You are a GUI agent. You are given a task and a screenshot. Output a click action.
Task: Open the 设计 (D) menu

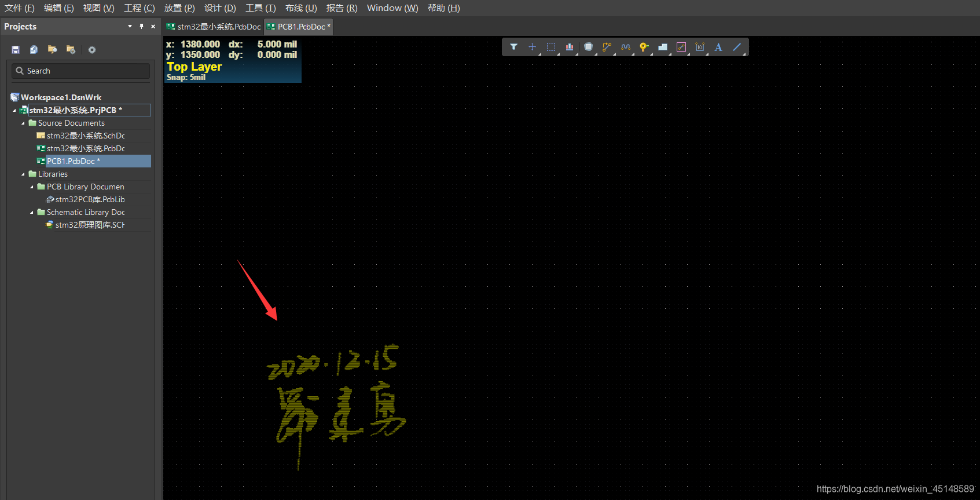pyautogui.click(x=220, y=8)
